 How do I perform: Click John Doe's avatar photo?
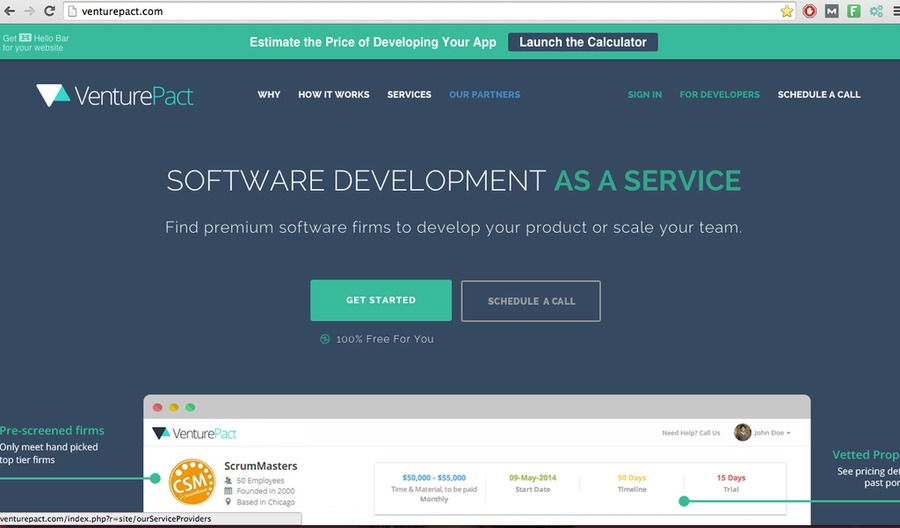742,432
